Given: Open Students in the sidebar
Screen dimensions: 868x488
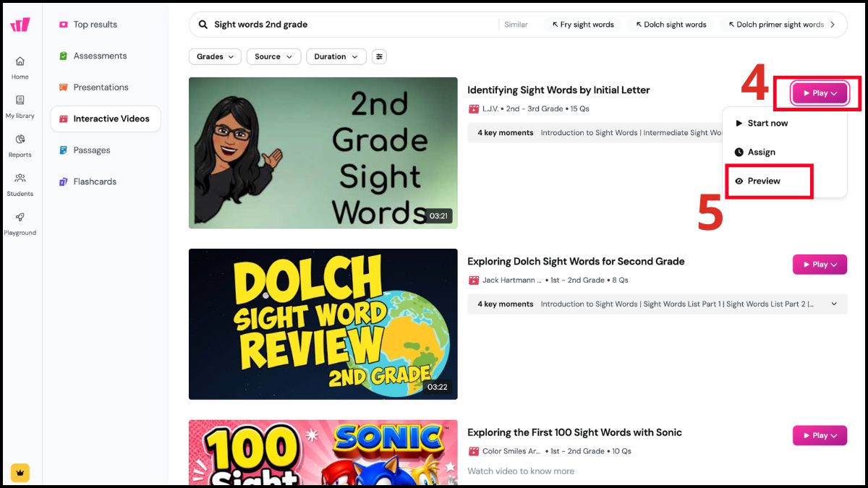Looking at the screenshot, I should click(20, 184).
